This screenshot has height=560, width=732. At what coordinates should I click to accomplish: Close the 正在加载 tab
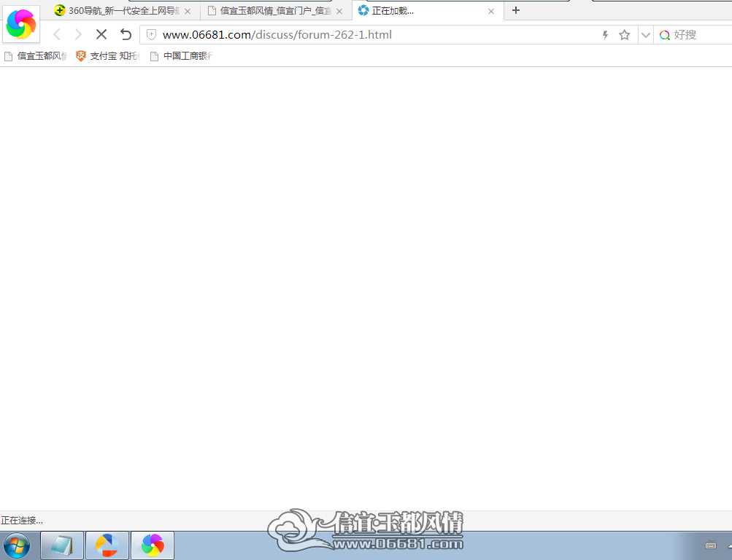pyautogui.click(x=491, y=11)
